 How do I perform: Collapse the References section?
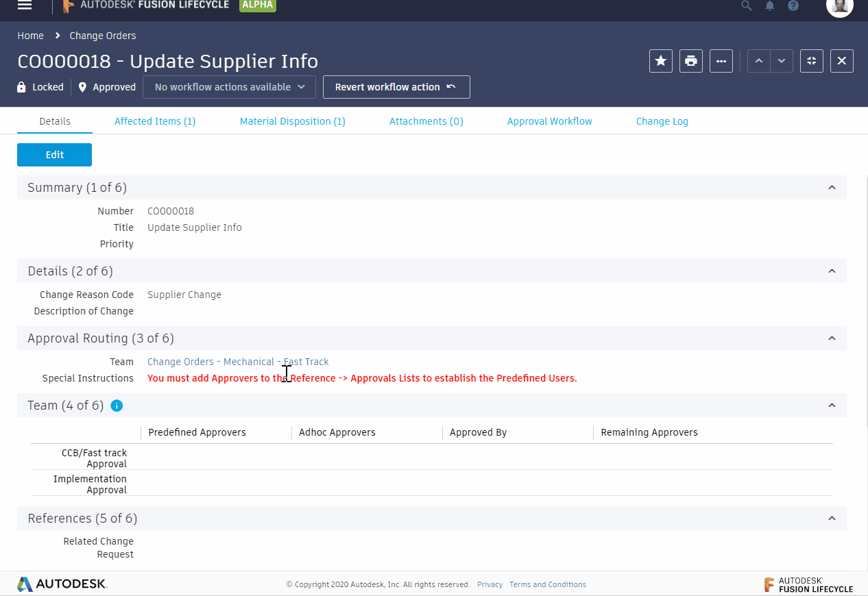(832, 519)
